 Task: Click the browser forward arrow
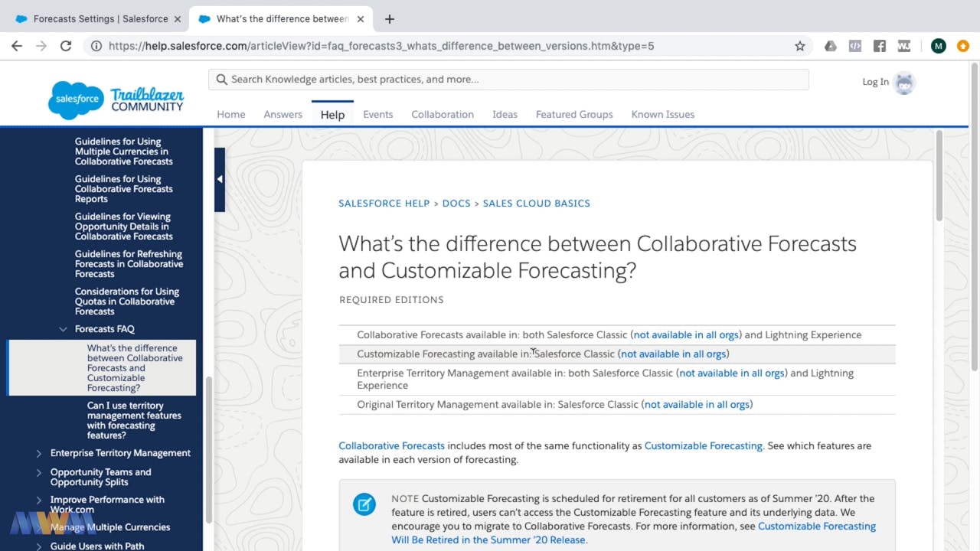tap(41, 46)
